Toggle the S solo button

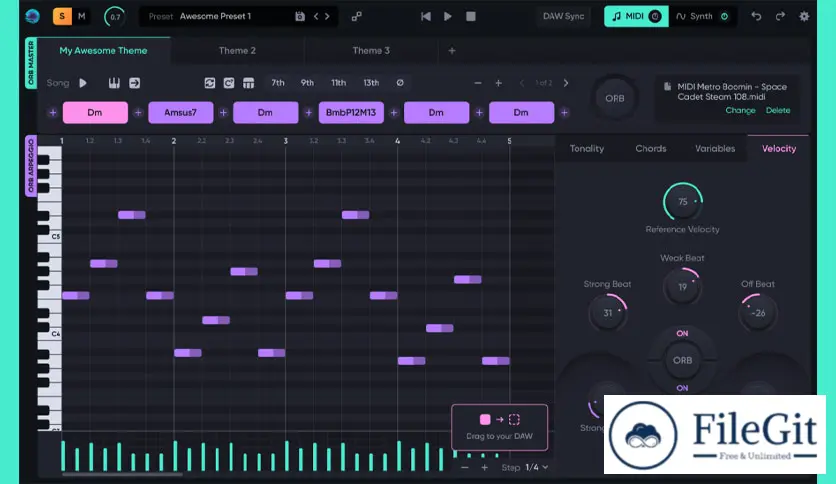point(62,16)
